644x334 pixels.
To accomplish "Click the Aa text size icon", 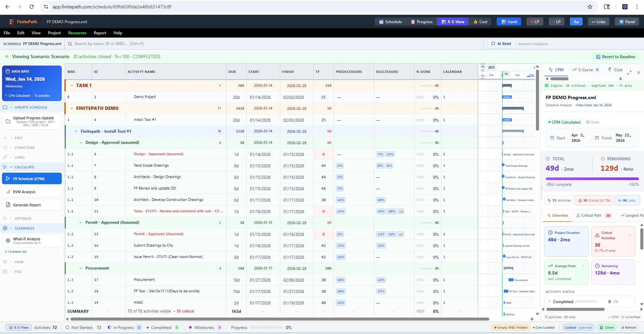I will pyautogui.click(x=576, y=22).
